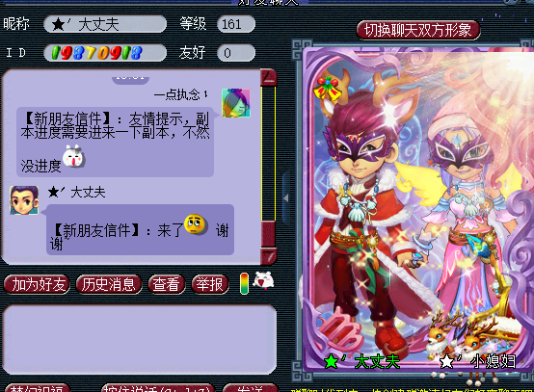Screen dimensions: 534x392
Task: Click the 查看 button
Action: click(x=167, y=284)
